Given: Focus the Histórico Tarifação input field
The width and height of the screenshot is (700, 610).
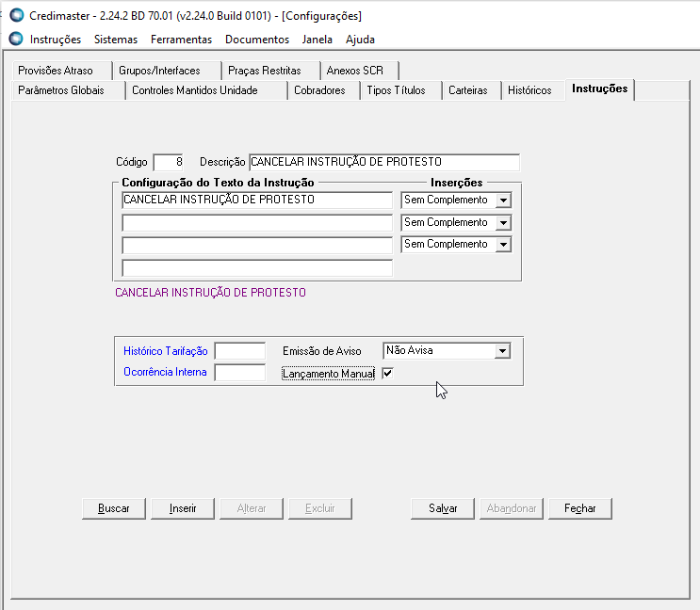Looking at the screenshot, I should (x=239, y=351).
